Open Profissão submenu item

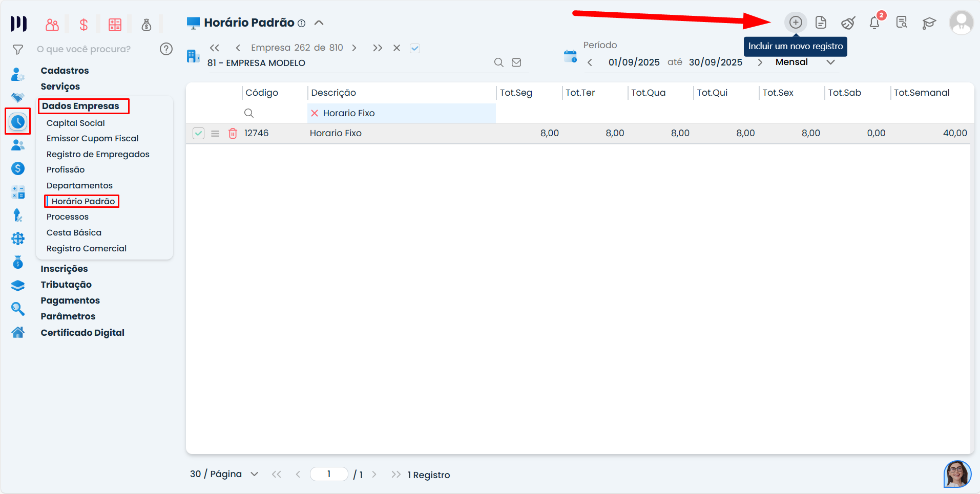click(66, 169)
